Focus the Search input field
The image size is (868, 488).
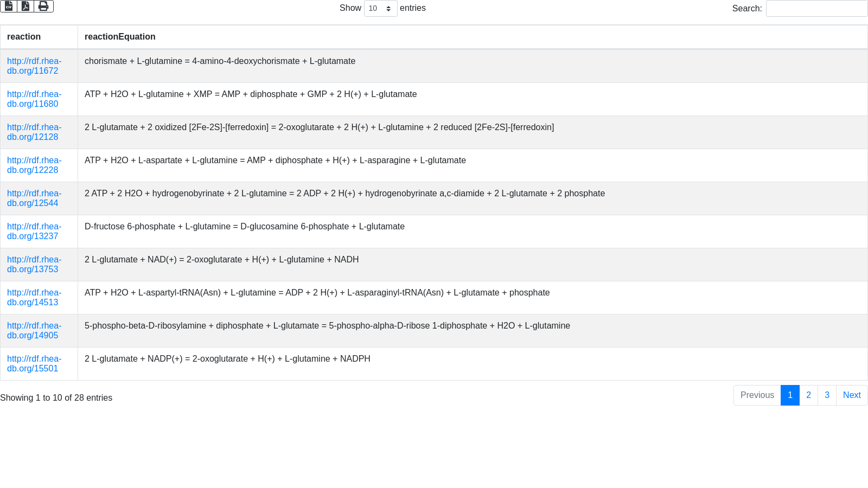pyautogui.click(x=816, y=8)
